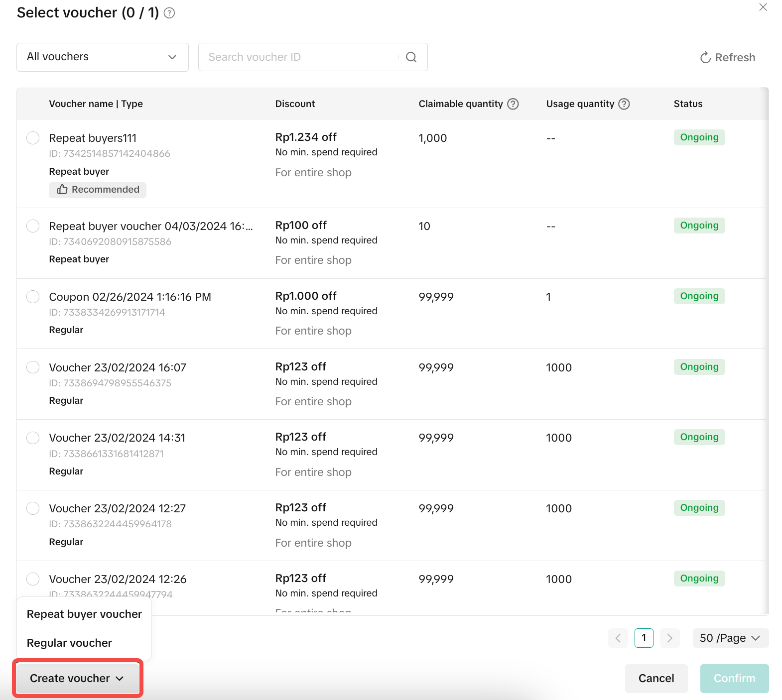Choose Repeat buyer voucher from menu

(x=84, y=614)
